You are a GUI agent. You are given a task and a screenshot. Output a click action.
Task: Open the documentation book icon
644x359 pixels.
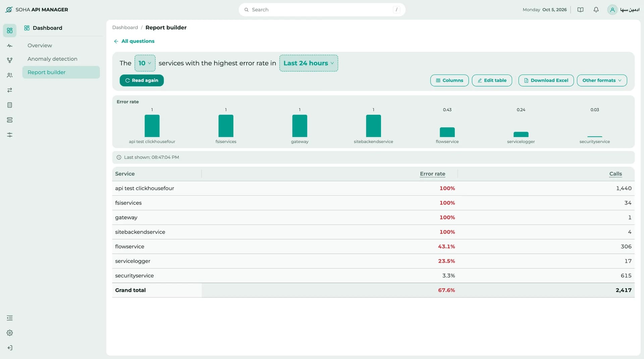[x=580, y=10]
